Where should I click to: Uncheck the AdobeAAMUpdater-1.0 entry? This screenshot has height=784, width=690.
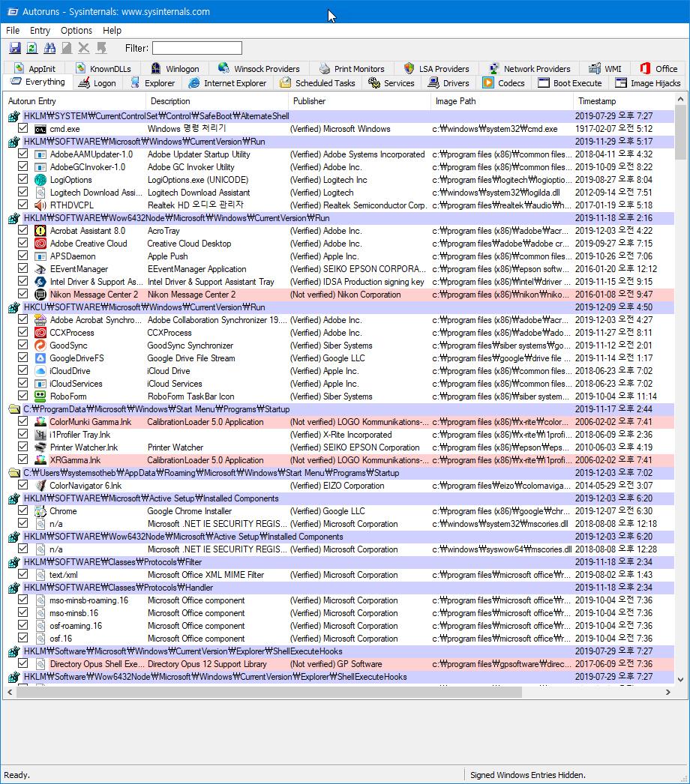23,154
